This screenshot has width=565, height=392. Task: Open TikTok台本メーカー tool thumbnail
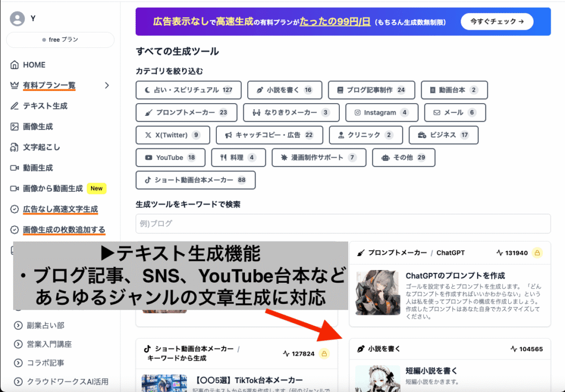[164, 383]
